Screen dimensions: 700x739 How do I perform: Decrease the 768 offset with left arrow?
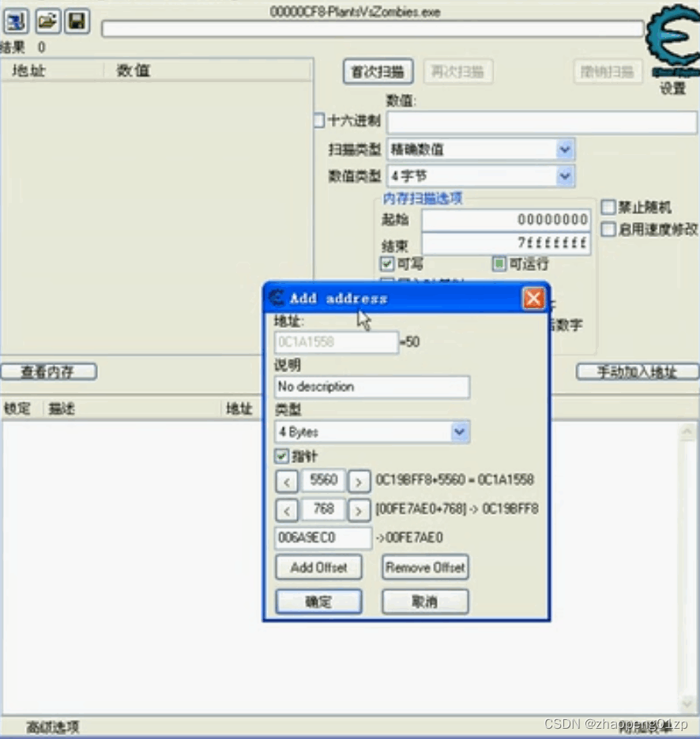point(287,511)
